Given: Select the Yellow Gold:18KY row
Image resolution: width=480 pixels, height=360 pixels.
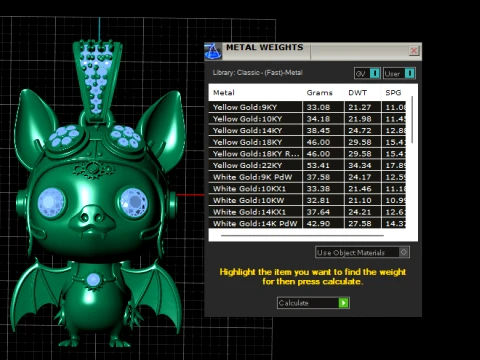Looking at the screenshot, I should point(307,142).
